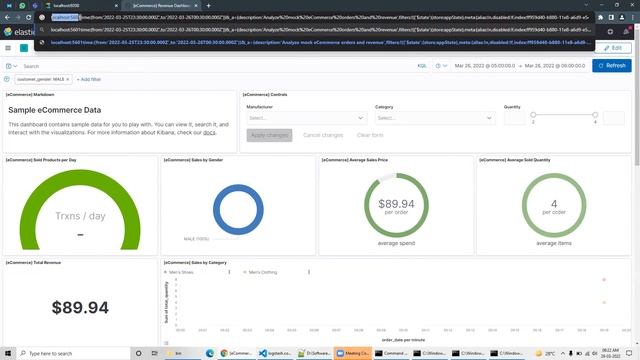
Task: Click the Add filter link
Action: coord(89,79)
